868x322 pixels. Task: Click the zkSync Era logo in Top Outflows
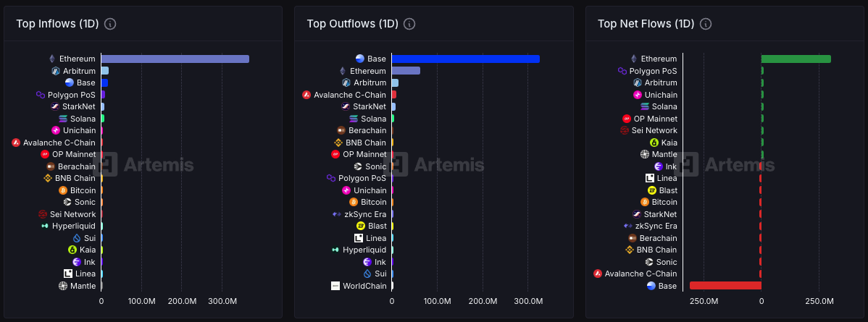[337, 214]
